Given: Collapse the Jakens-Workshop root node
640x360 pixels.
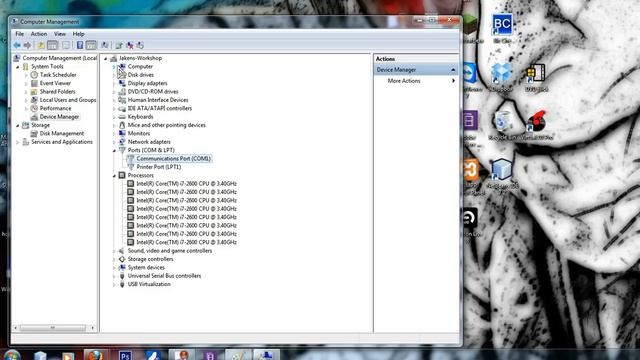Looking at the screenshot, I should point(106,58).
